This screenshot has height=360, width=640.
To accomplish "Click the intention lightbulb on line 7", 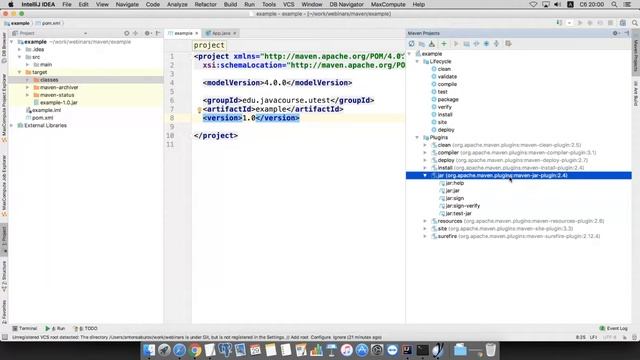I will click(199, 109).
